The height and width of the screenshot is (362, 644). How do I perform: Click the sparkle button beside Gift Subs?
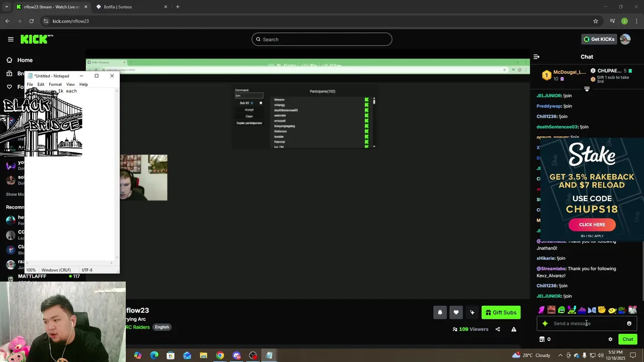(x=472, y=312)
